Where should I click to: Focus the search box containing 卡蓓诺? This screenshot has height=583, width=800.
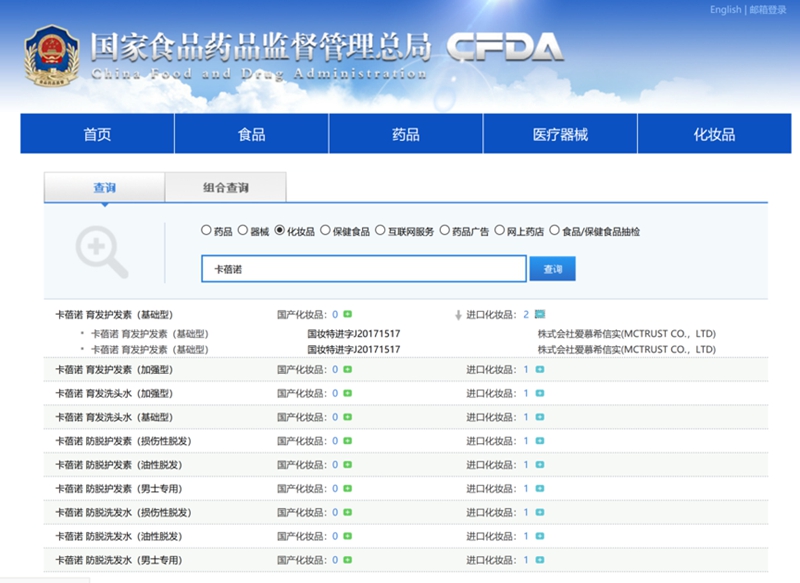pyautogui.click(x=364, y=269)
